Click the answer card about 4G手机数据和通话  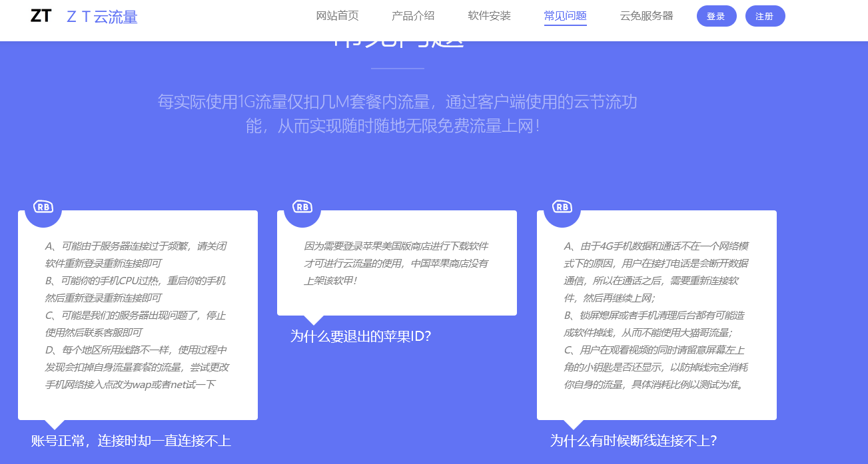click(x=657, y=315)
